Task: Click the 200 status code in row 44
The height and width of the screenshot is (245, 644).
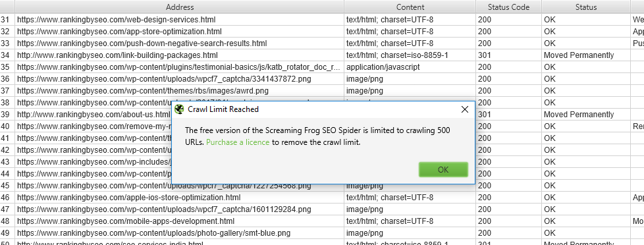Action: click(x=485, y=174)
